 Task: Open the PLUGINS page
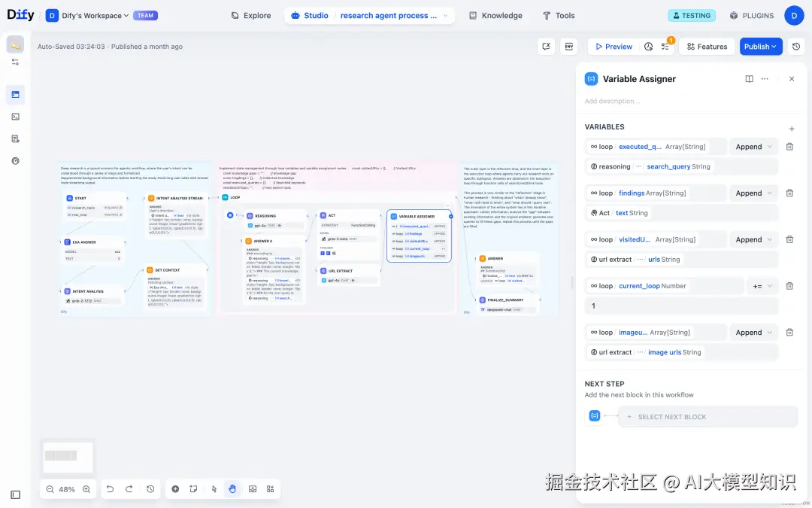pos(751,16)
